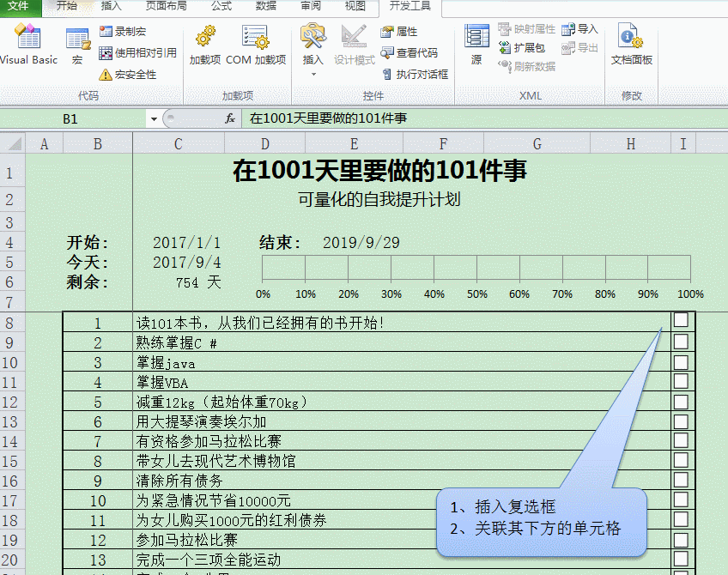Open XML 扩展包 expansion packs

tap(521, 48)
